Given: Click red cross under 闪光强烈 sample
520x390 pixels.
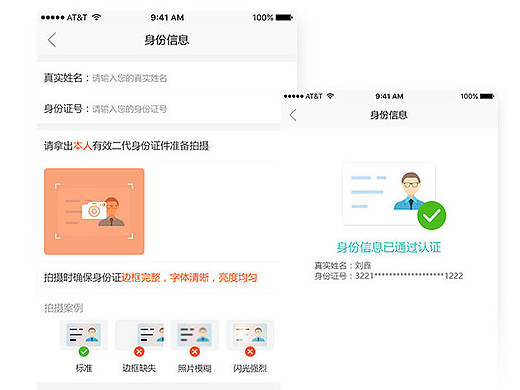Looking at the screenshot, I should [x=250, y=351].
